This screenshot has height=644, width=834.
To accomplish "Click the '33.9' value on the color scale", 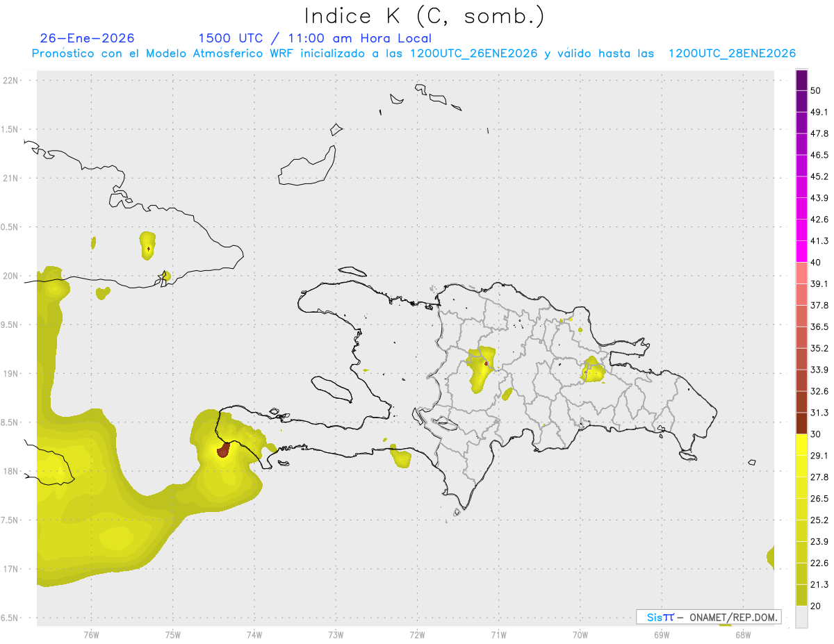I will (x=819, y=370).
